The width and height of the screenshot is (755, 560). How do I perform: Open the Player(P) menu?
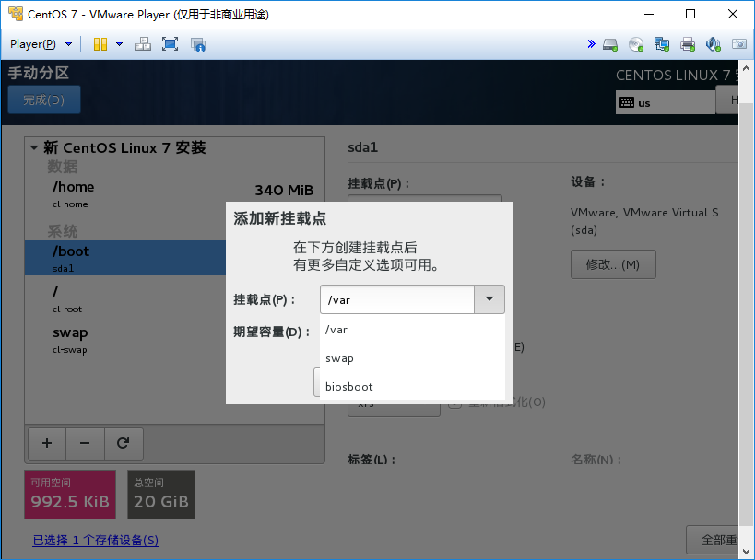tap(41, 44)
